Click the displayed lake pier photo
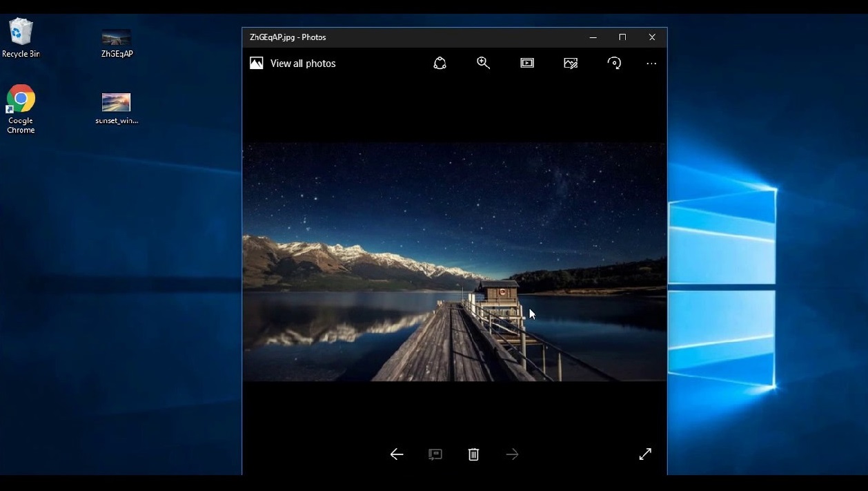The height and width of the screenshot is (491, 868). [x=454, y=262]
